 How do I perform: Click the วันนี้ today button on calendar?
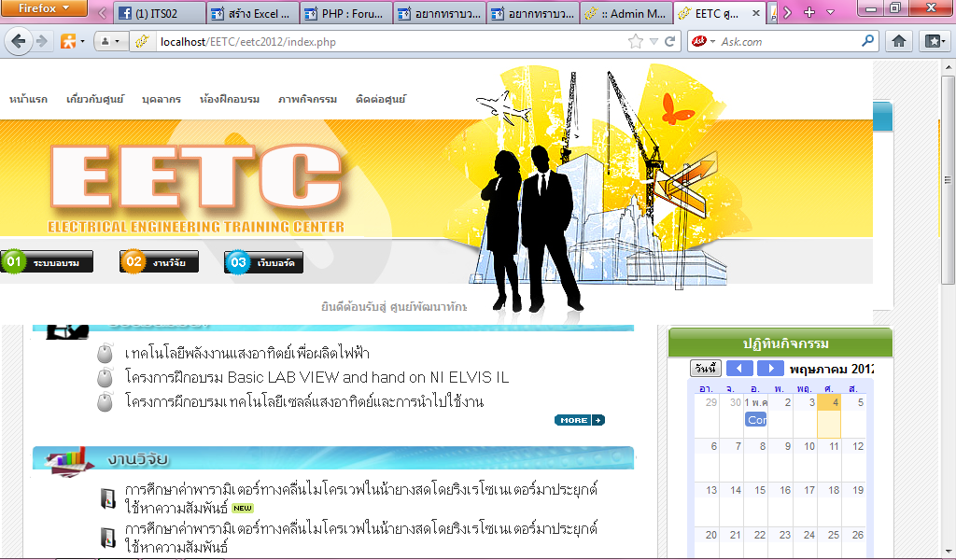click(x=706, y=368)
